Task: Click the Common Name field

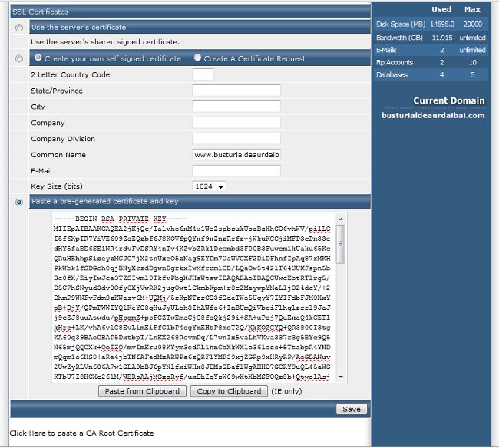Action: click(236, 155)
